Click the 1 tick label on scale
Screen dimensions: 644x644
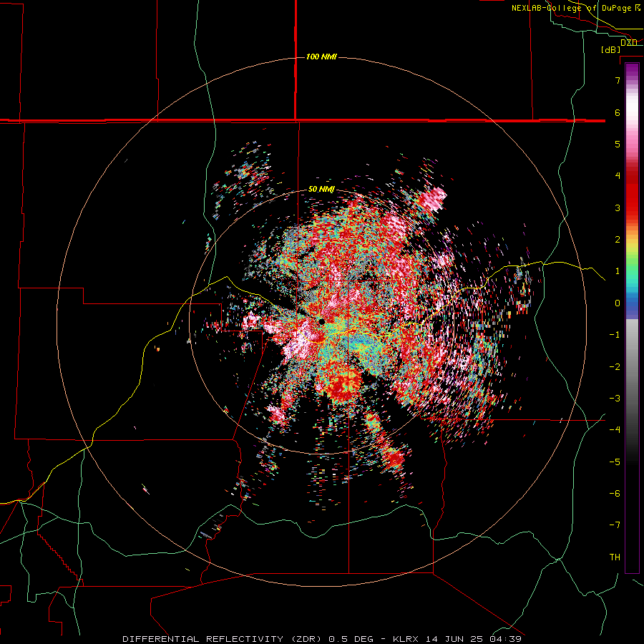coord(618,271)
